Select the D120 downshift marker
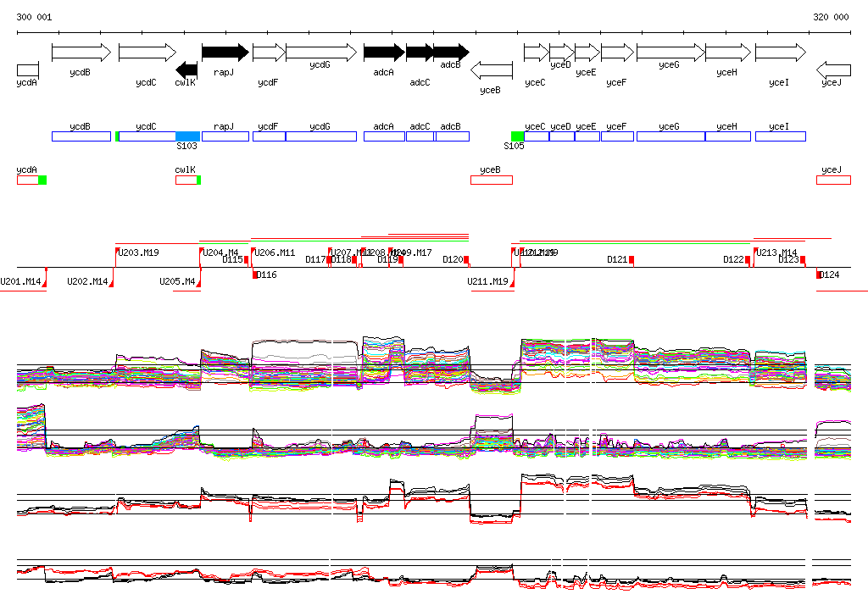Viewport: 868px width, 605px height. (466, 259)
